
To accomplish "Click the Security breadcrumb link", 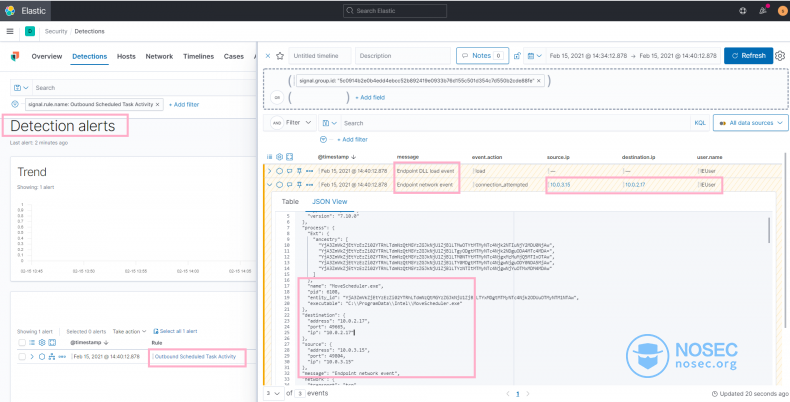I will (x=56, y=31).
